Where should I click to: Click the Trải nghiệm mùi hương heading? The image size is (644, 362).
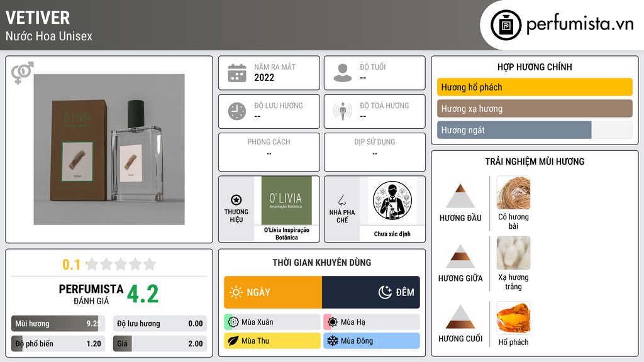pyautogui.click(x=535, y=162)
